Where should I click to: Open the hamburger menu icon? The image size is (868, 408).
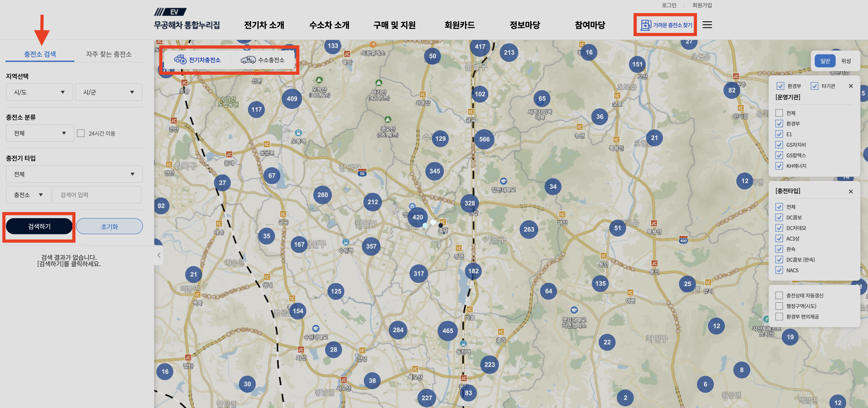[x=707, y=24]
